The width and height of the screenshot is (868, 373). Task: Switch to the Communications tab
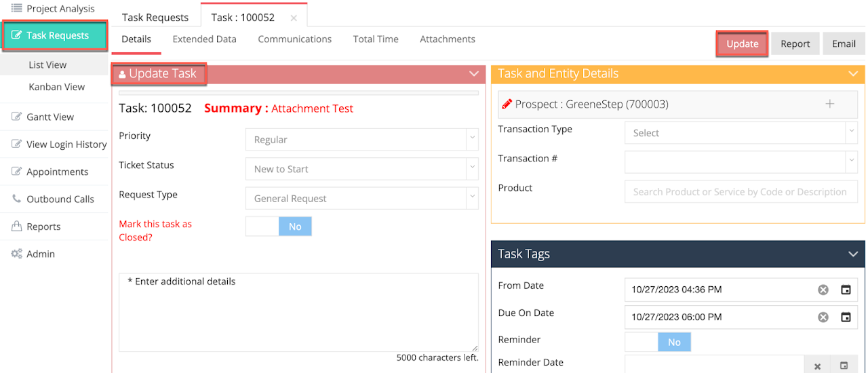pyautogui.click(x=294, y=39)
